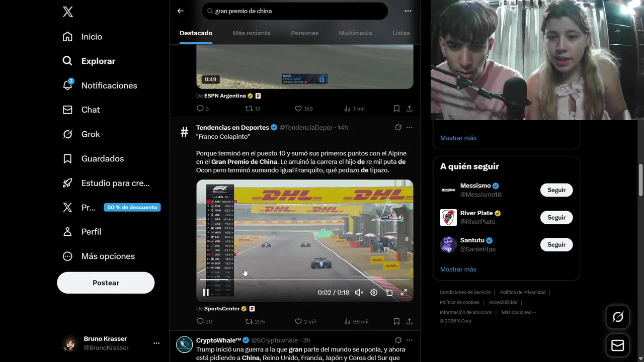Click Tendencias en Deportes avatar hashtag
This screenshot has width=644, height=362.
[185, 132]
